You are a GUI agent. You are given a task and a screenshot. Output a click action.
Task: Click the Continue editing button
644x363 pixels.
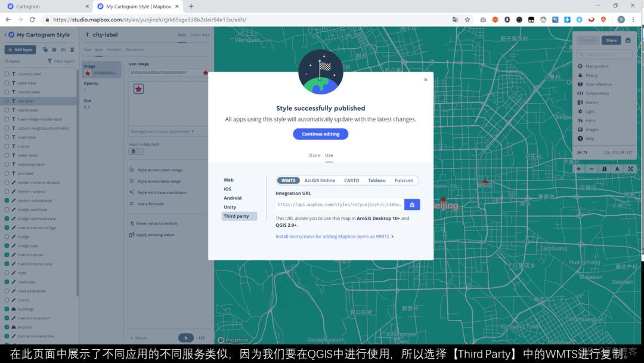coord(320,134)
